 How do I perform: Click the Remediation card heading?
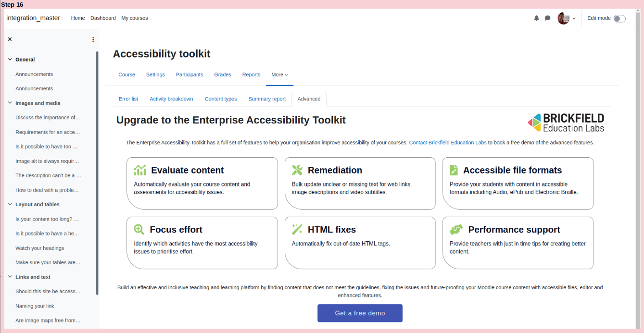pyautogui.click(x=335, y=170)
